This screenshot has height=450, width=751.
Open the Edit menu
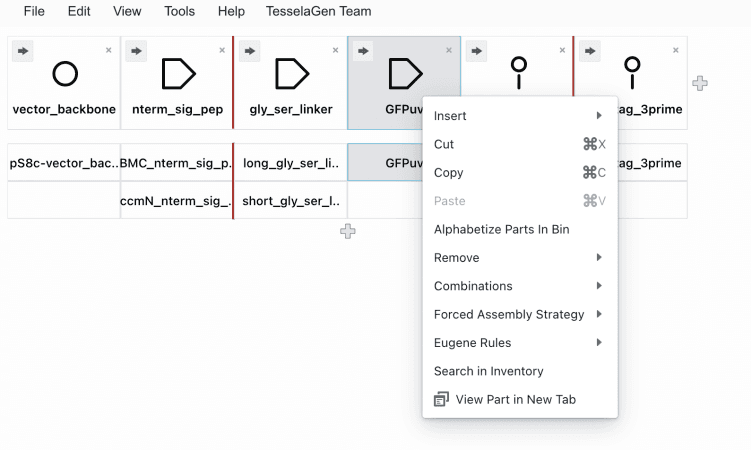pos(79,11)
